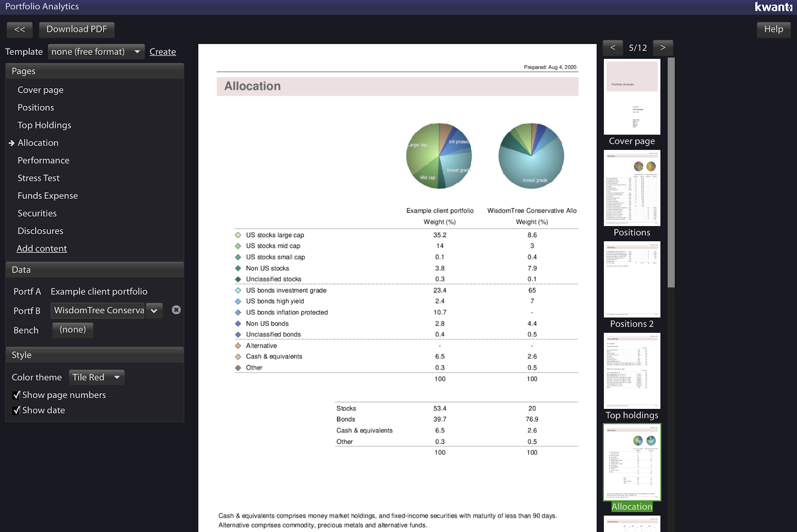
Task: Click the US bonds high yield row label
Action: coord(275,301)
